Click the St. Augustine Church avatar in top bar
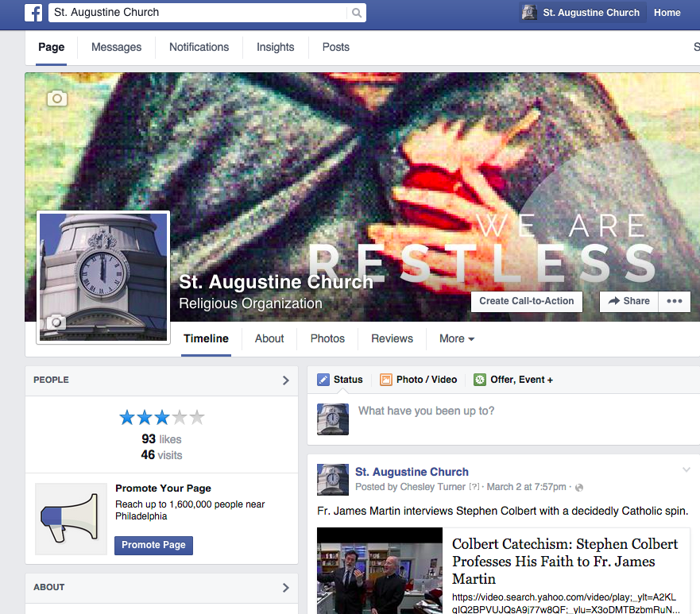700x614 pixels. 529,13
